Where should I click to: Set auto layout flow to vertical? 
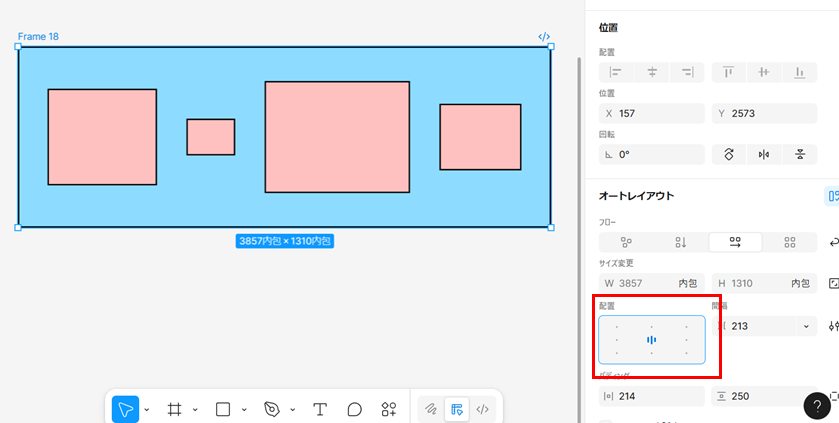click(x=681, y=242)
